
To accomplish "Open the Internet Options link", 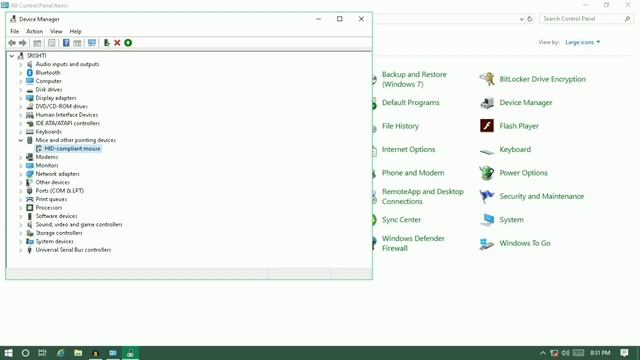I will 408,149.
